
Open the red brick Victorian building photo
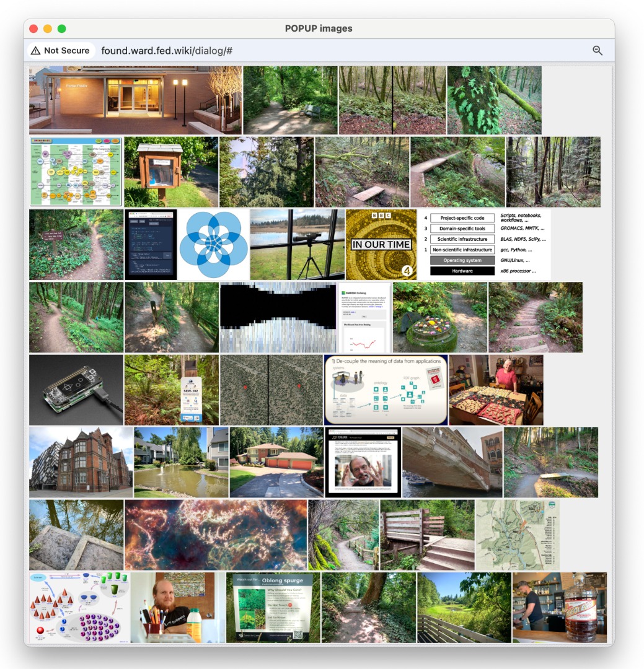81,462
